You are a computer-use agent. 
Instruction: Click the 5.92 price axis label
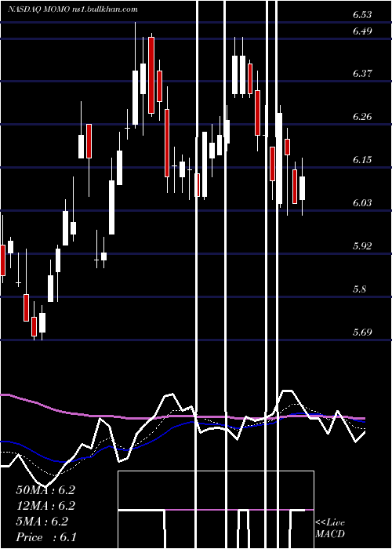pos(362,246)
